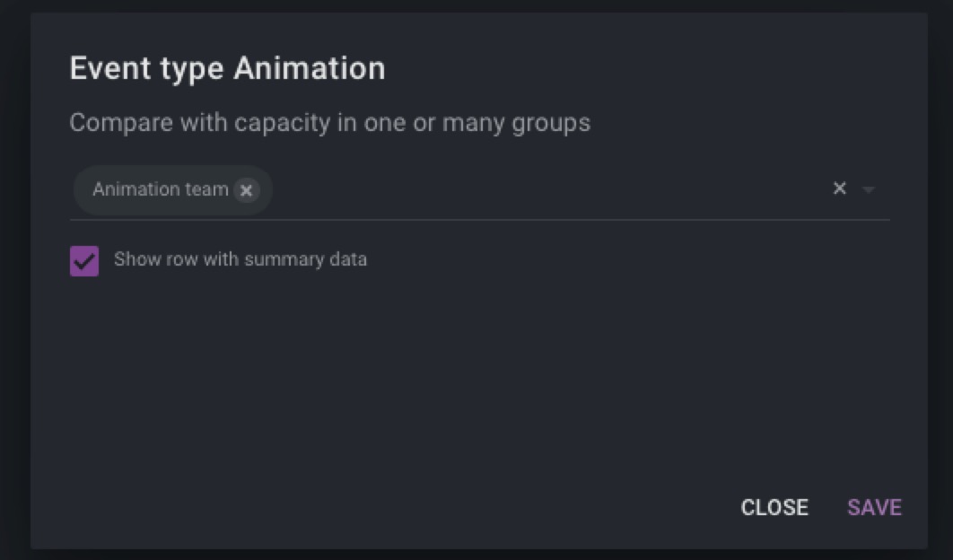
Task: Click the Event type Animation heading
Action: [227, 68]
